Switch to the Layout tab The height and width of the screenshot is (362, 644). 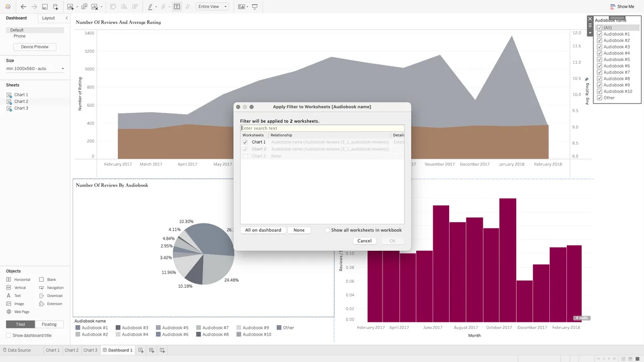pyautogui.click(x=48, y=18)
